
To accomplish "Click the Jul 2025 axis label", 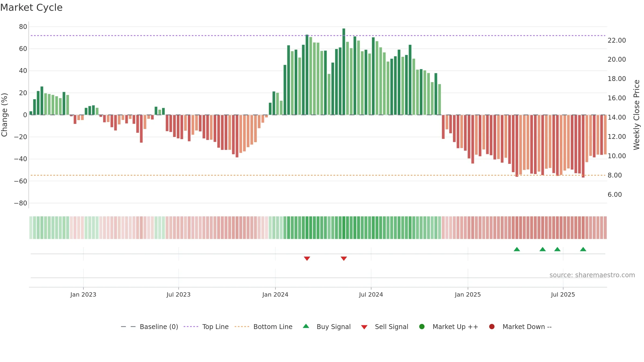I will 563,294.
